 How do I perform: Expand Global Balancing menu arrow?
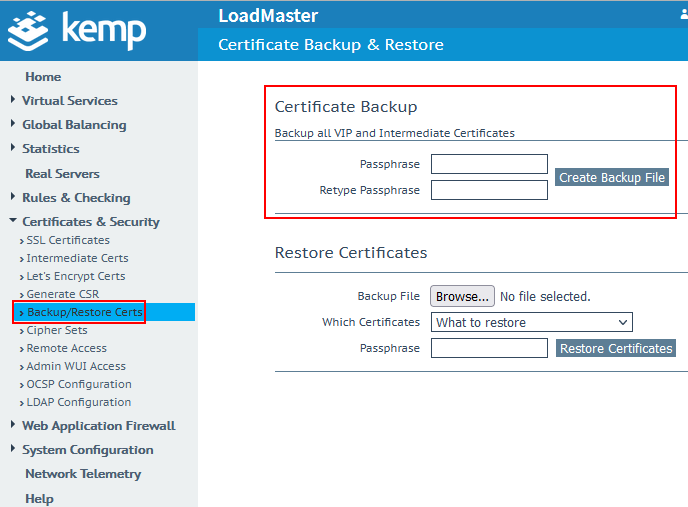coord(13,124)
